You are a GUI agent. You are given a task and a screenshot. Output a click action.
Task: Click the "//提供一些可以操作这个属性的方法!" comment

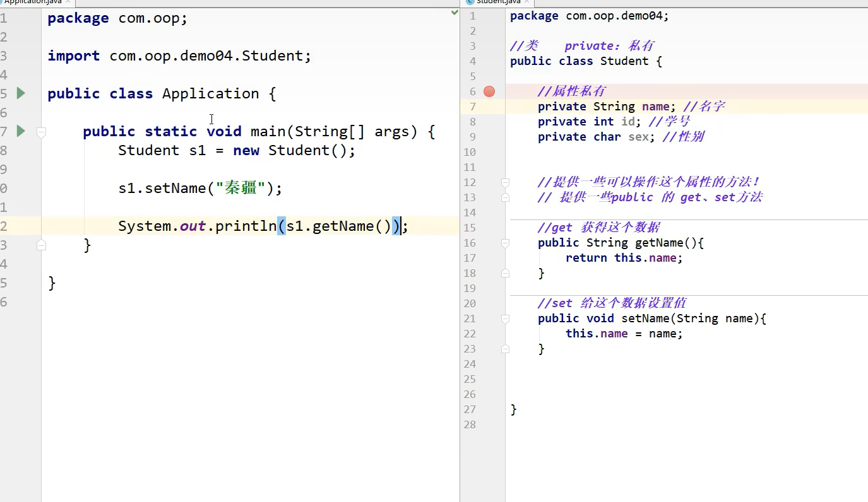point(649,182)
